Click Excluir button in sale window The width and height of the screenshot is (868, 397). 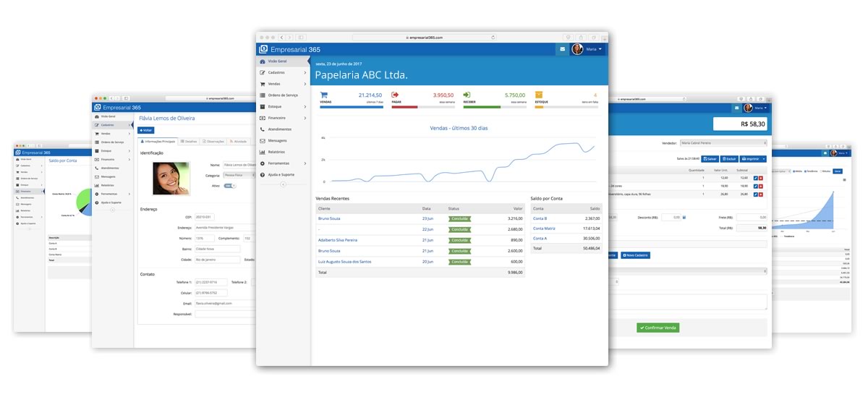[x=728, y=158]
